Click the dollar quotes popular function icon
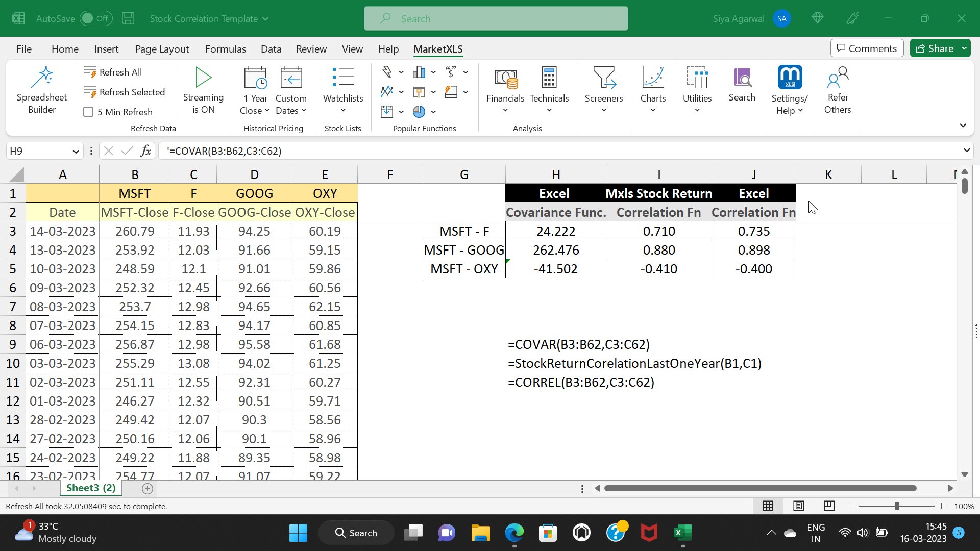Screen dimensions: 980x551 pyautogui.click(x=451, y=72)
